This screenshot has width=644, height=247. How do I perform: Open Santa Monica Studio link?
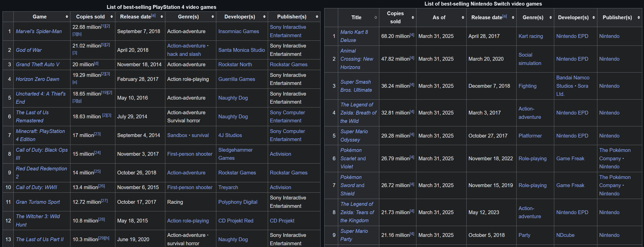pyautogui.click(x=241, y=50)
